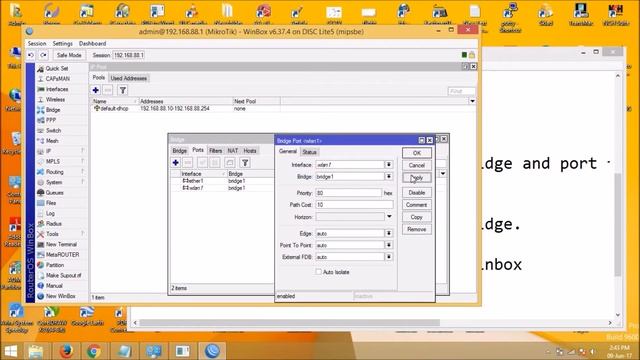
Task: Switch to the NAT tab in Bridge window
Action: (x=233, y=151)
